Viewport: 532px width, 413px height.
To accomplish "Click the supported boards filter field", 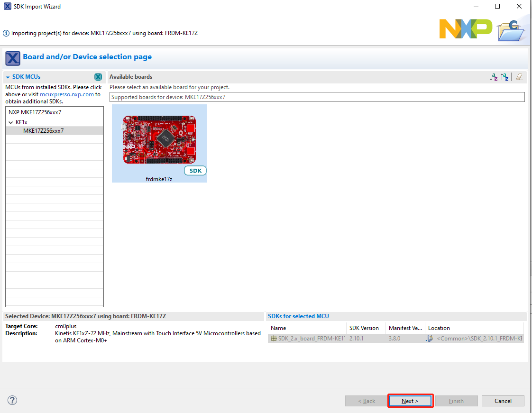I will 317,97.
